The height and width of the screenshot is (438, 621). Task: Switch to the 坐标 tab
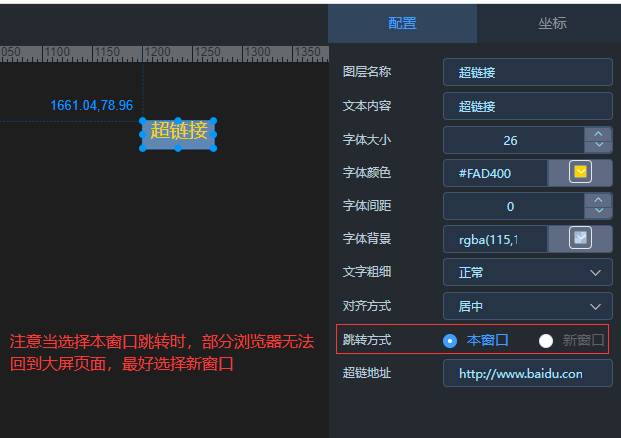[551, 23]
